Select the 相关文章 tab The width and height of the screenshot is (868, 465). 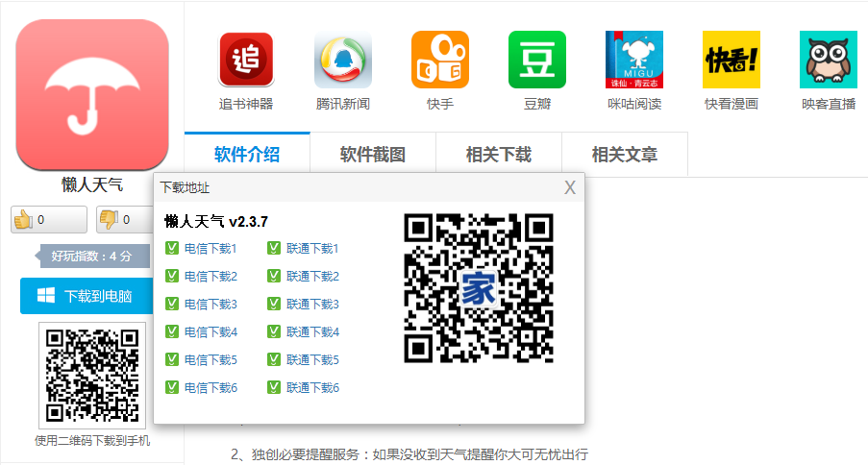click(625, 155)
